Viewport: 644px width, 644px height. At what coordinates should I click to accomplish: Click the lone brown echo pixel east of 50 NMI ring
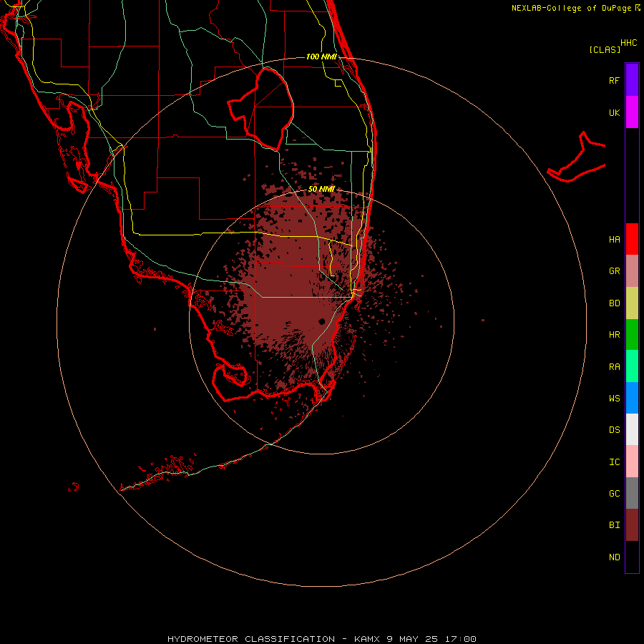coord(483,320)
